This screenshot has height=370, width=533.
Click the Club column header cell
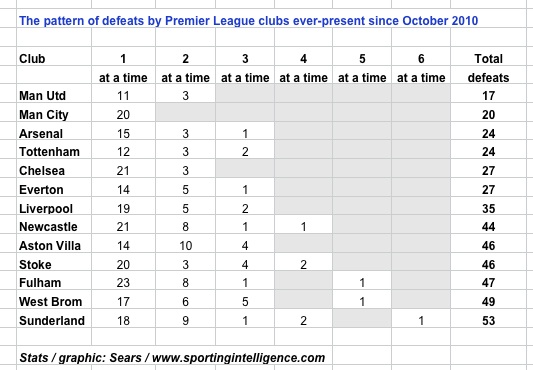coord(54,59)
